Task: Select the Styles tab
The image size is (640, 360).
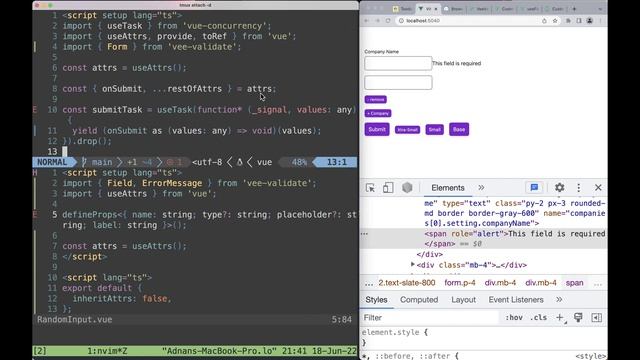Action: pyautogui.click(x=376, y=300)
